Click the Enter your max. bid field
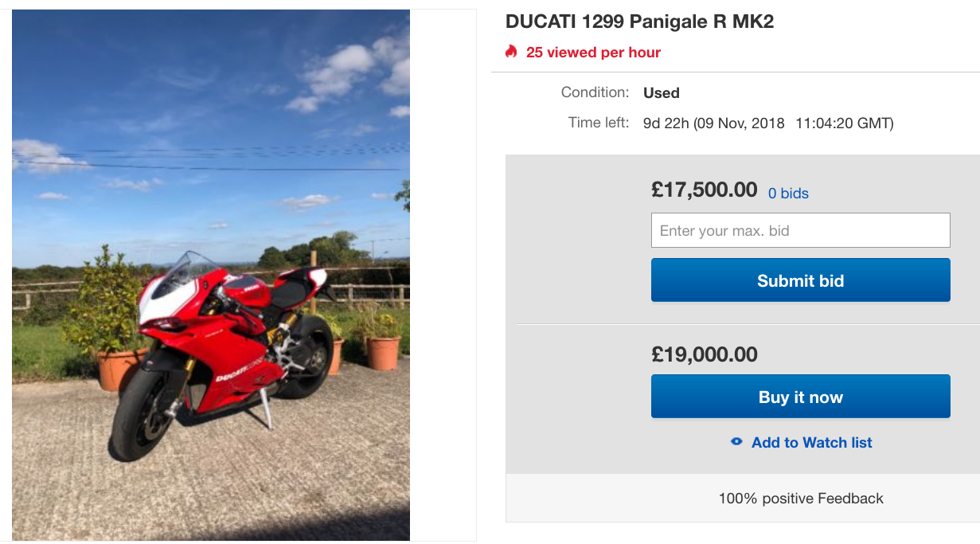980x544 pixels. 800,230
